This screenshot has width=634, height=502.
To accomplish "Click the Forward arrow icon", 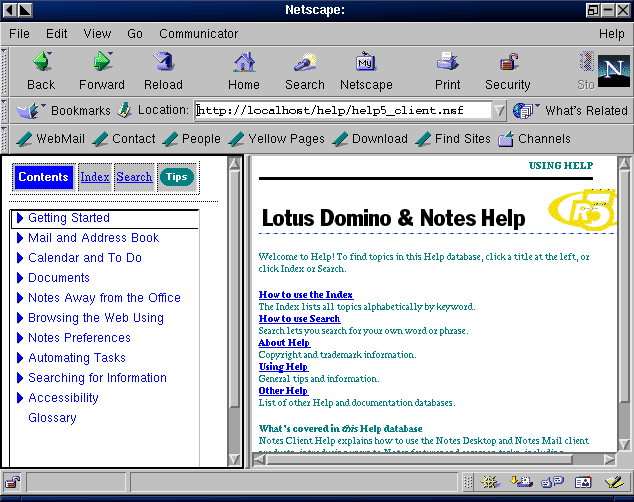I will (102, 62).
